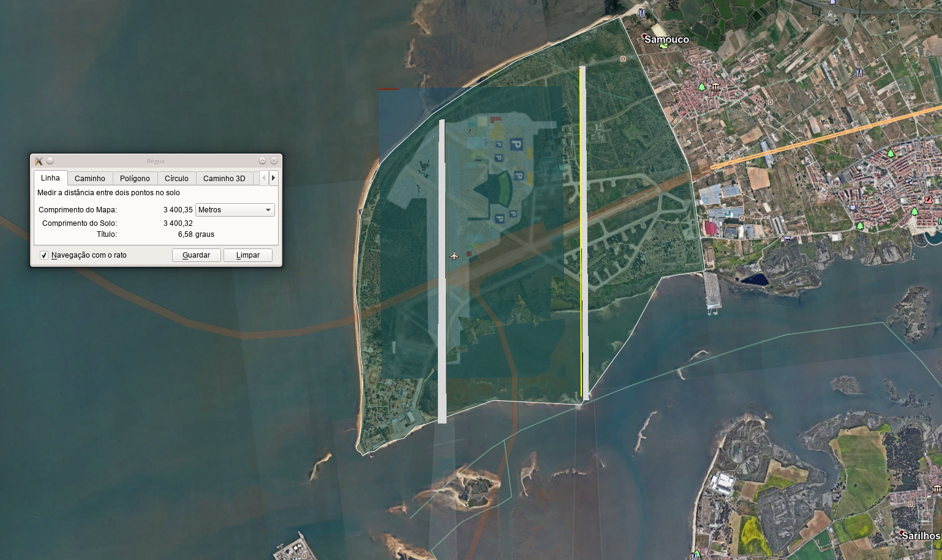Viewport: 942px width, 560px height.
Task: Click restaurant icon in fields northeast
Action: tap(859, 73)
